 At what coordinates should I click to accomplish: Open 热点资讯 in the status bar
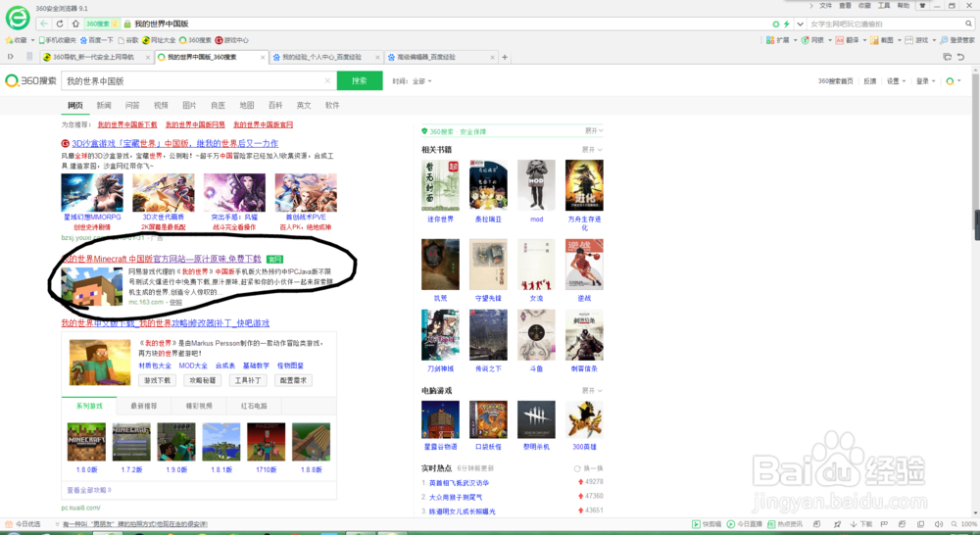pos(785,524)
